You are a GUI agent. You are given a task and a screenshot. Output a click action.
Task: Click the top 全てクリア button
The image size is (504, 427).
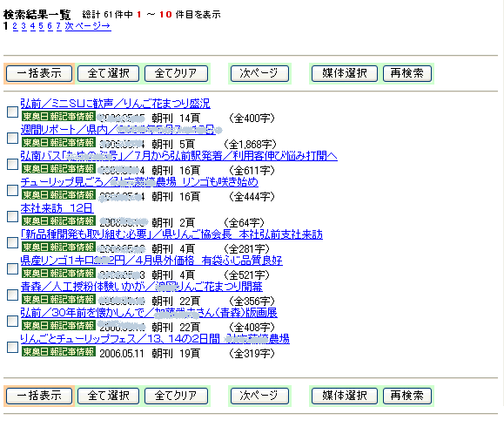[176, 73]
